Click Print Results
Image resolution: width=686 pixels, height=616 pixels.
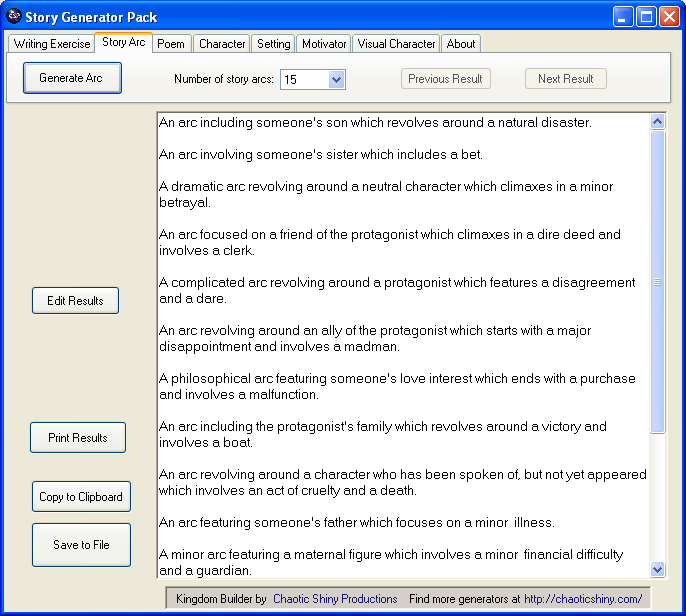click(78, 438)
